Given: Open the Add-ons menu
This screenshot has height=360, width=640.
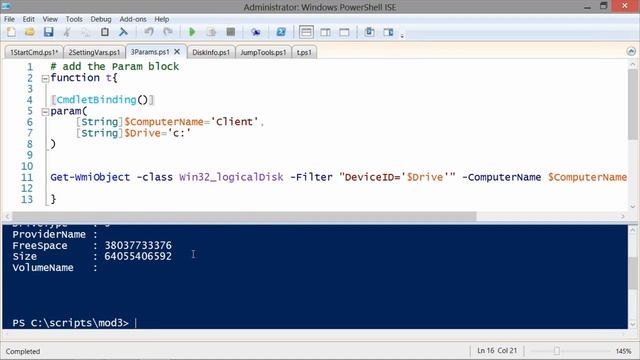Looking at the screenshot, I should [x=133, y=19].
